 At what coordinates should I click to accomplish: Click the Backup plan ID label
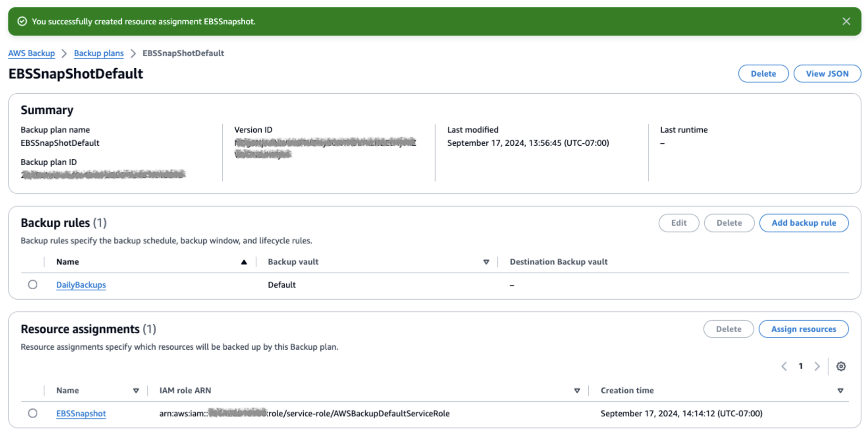point(49,162)
